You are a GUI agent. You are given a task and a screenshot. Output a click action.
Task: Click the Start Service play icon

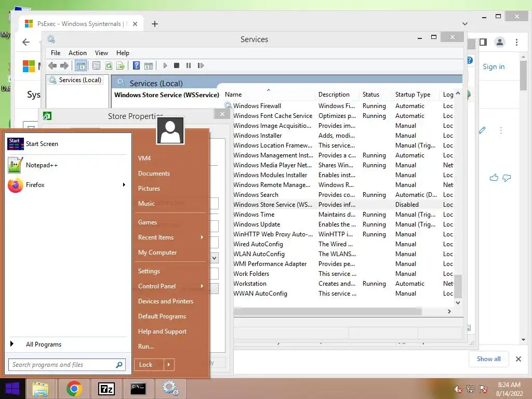pyautogui.click(x=165, y=65)
